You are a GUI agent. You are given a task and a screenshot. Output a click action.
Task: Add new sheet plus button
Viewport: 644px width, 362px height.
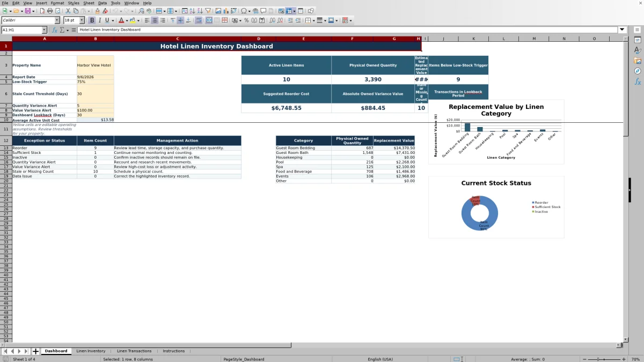coord(35,351)
